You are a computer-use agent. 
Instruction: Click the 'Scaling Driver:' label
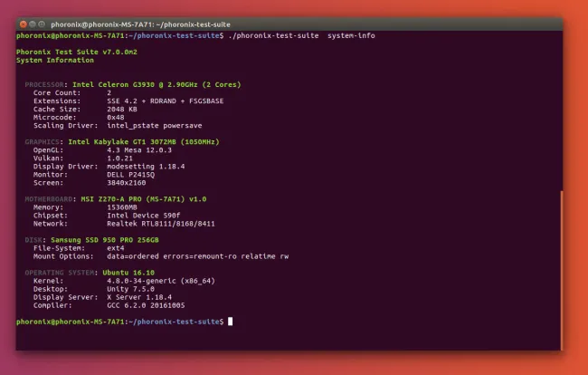click(66, 125)
